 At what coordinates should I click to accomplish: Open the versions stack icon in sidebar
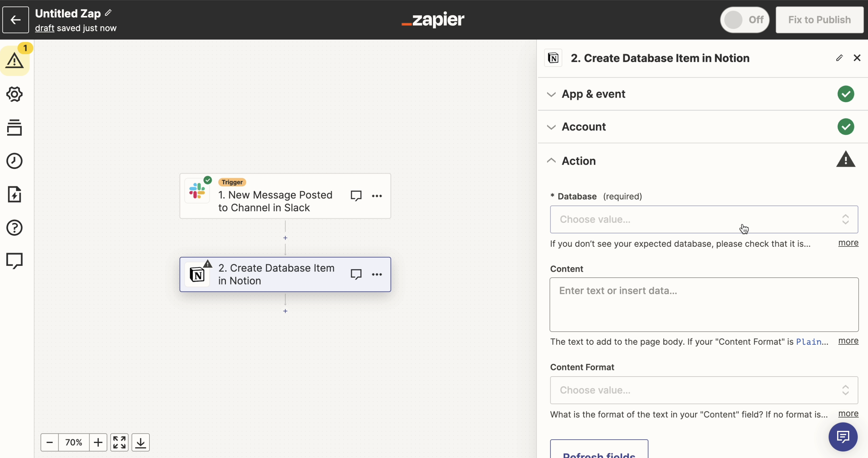coord(14,127)
